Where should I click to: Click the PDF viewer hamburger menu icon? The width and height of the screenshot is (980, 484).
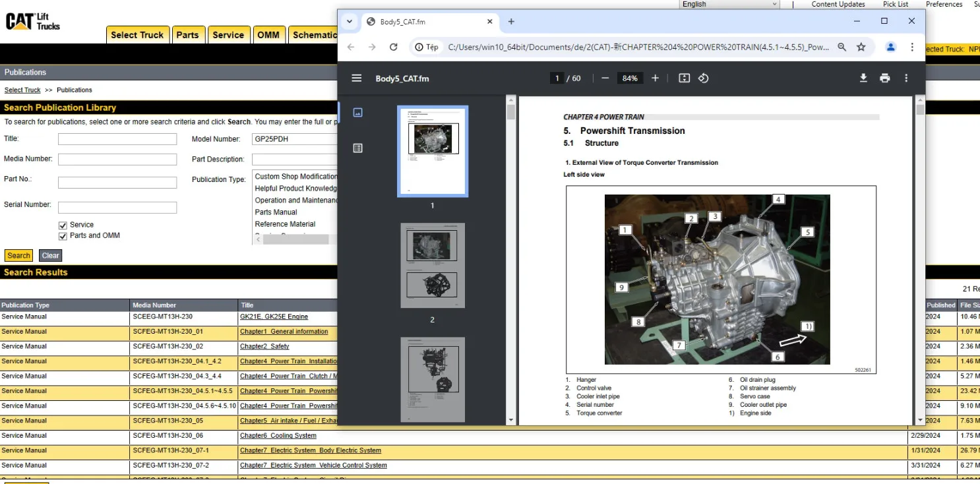point(357,78)
